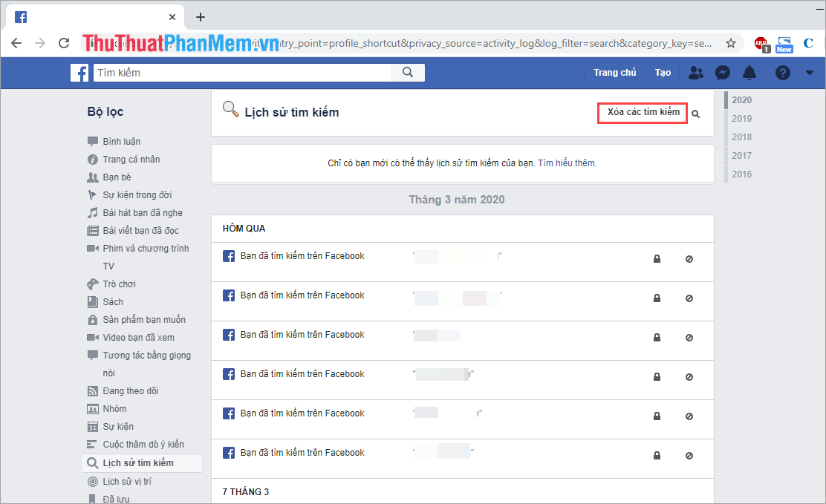Image resolution: width=826 pixels, height=504 pixels.
Task: Select Trang chủ in the top navigation
Action: (615, 72)
